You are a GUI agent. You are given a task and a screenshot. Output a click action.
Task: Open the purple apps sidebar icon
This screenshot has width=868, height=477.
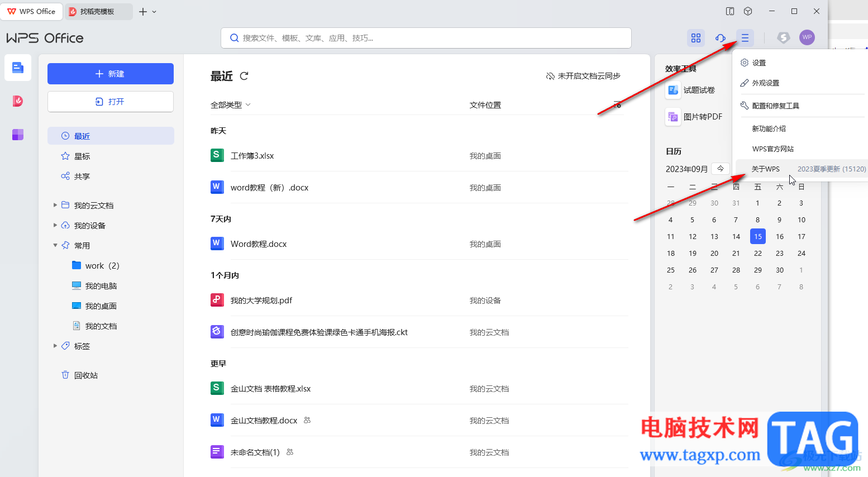click(x=18, y=135)
